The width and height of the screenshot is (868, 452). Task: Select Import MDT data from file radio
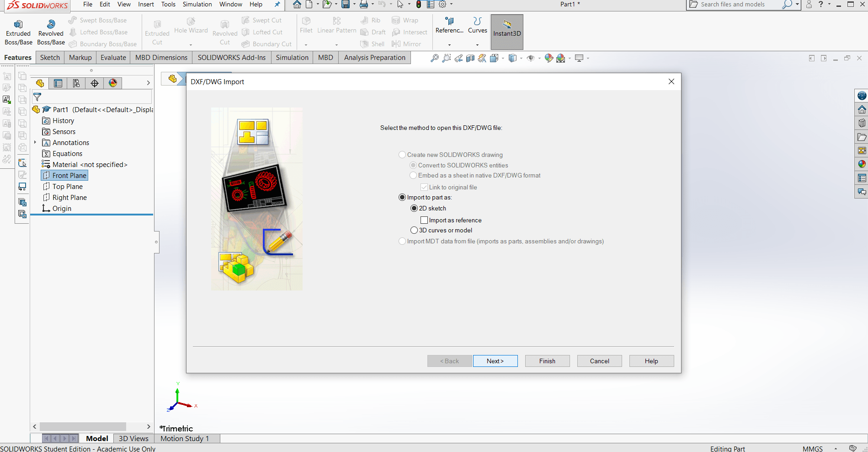click(x=402, y=241)
